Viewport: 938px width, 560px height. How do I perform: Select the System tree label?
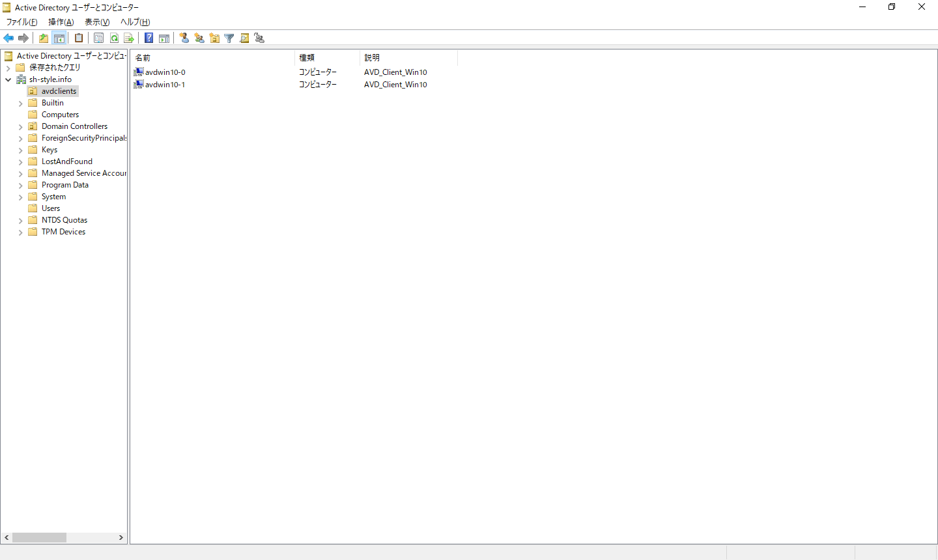pos(53,197)
